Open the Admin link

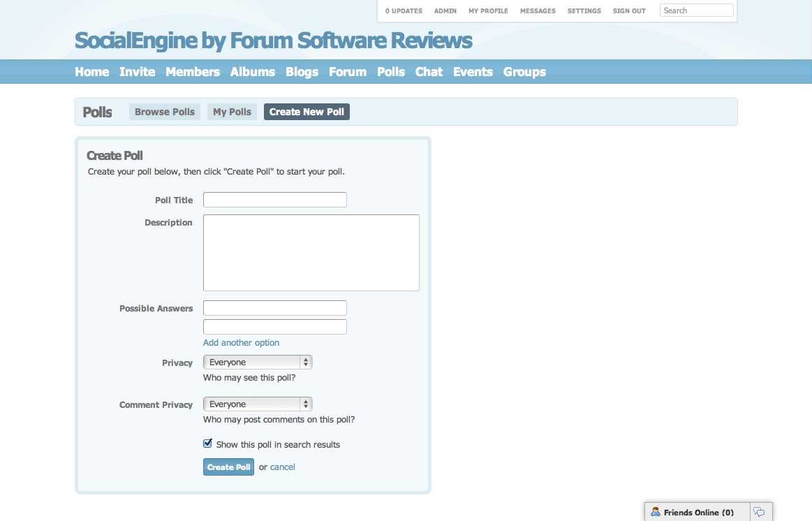coord(445,11)
